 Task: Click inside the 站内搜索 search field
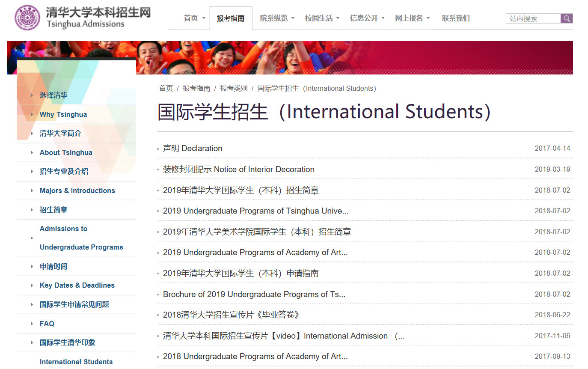(x=533, y=18)
